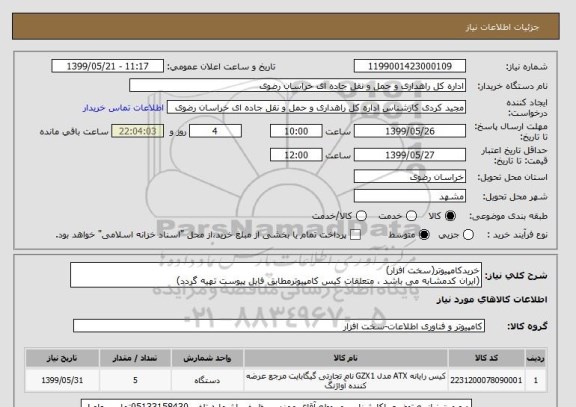The height and width of the screenshot is (407, 576).
Task: Click the شهر محل تحویل label
Action: [515, 197]
